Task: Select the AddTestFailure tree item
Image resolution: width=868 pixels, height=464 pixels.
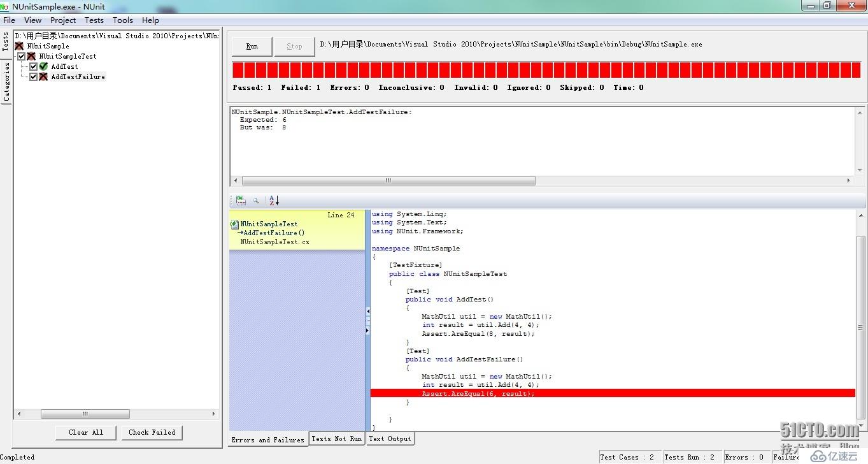Action: point(78,76)
